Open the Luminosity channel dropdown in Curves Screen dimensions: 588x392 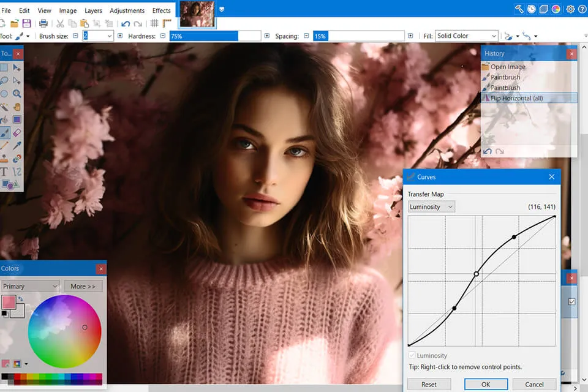click(x=432, y=206)
